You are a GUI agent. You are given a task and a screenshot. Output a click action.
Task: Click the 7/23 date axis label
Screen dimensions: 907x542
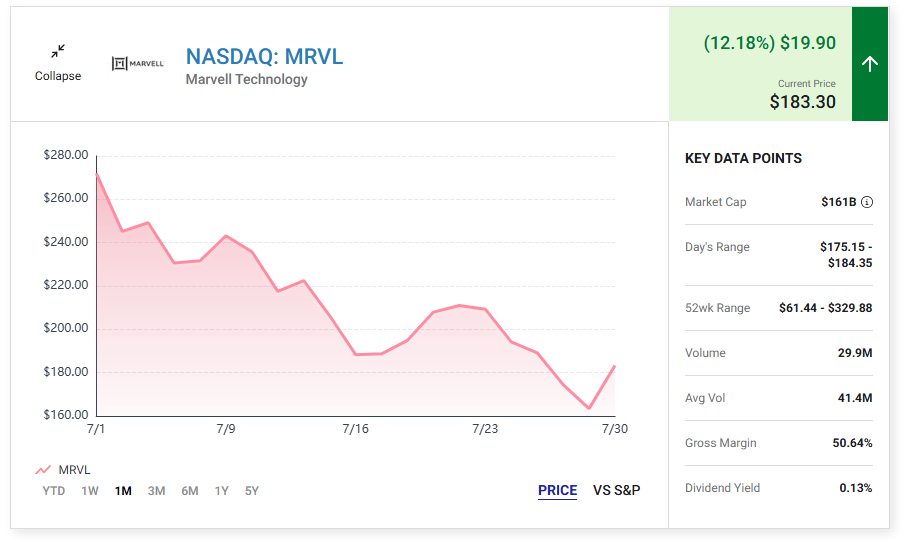click(485, 429)
